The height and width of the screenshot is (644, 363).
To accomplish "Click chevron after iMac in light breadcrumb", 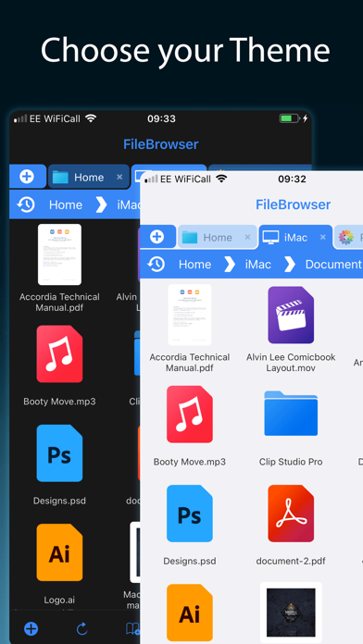I will (x=290, y=264).
